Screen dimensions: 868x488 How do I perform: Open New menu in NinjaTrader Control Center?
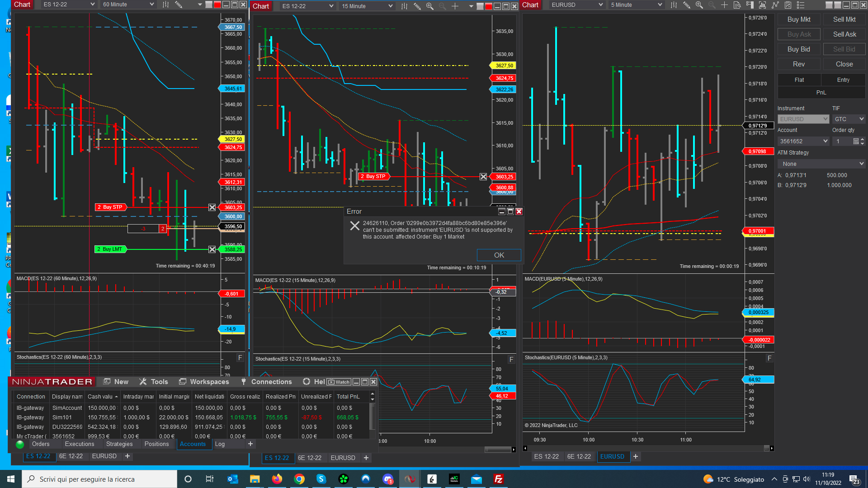tap(116, 382)
